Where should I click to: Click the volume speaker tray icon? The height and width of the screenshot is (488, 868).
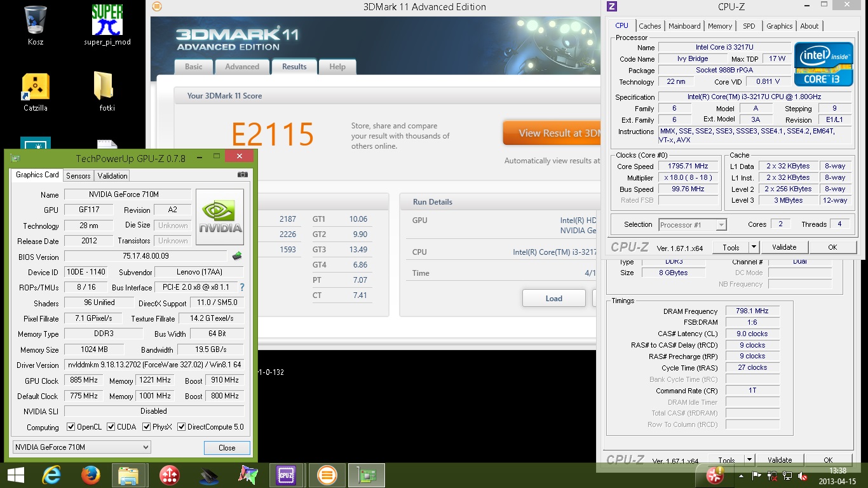[803, 475]
